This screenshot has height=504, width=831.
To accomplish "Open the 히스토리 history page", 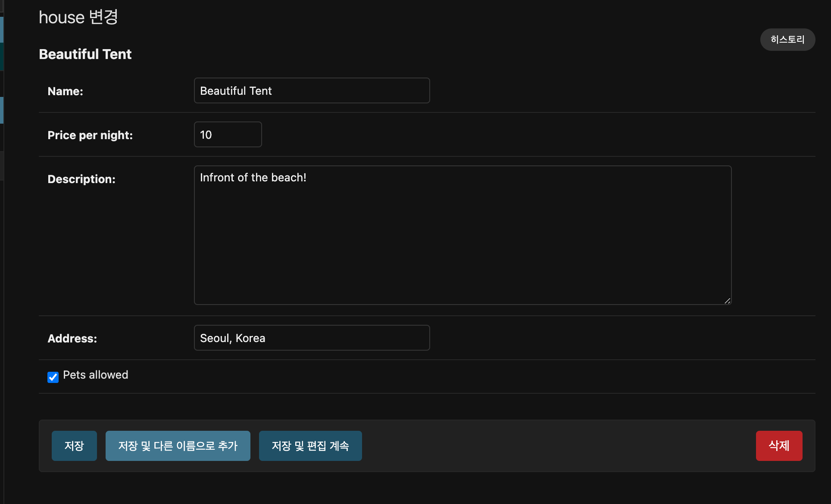I will tap(787, 40).
